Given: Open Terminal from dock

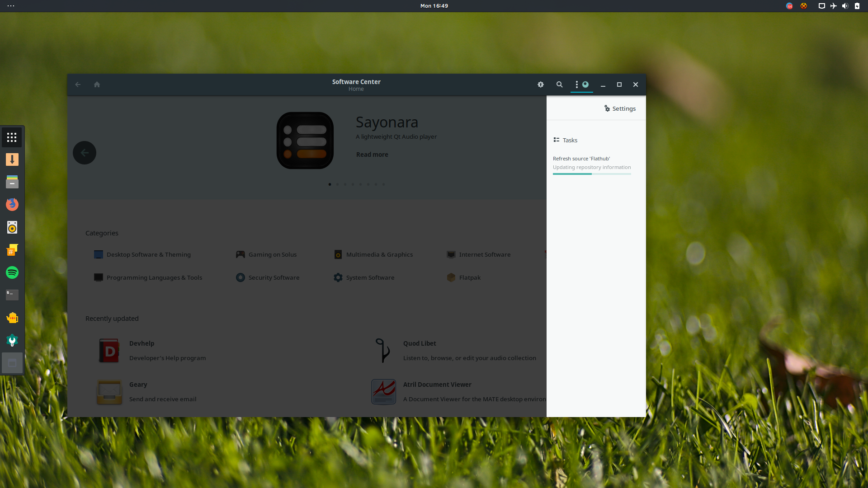Looking at the screenshot, I should (x=12, y=295).
